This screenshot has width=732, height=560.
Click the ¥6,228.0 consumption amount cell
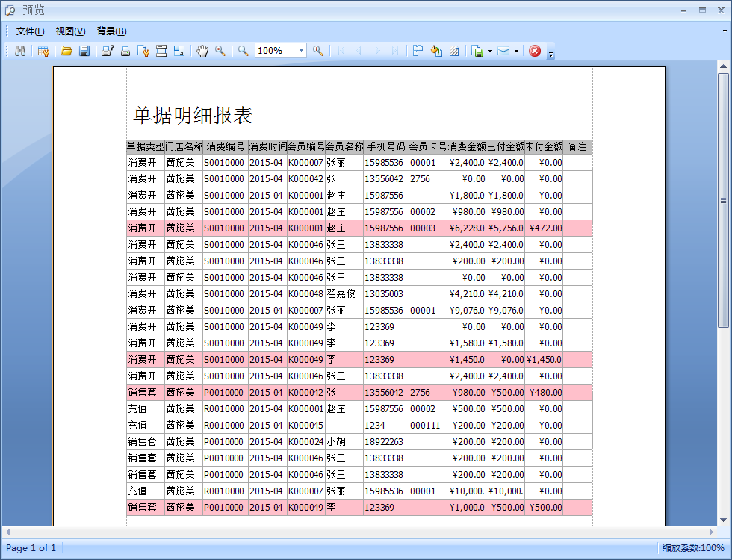point(466,228)
